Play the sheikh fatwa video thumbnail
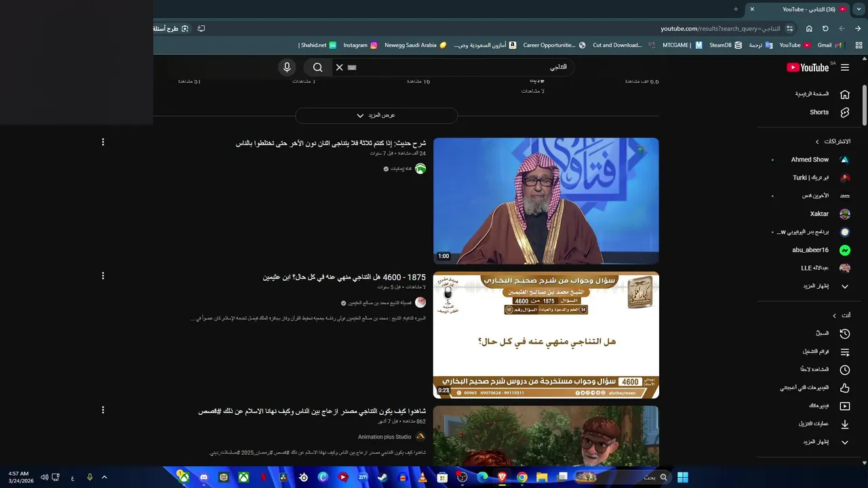This screenshot has width=868, height=488. point(546,201)
